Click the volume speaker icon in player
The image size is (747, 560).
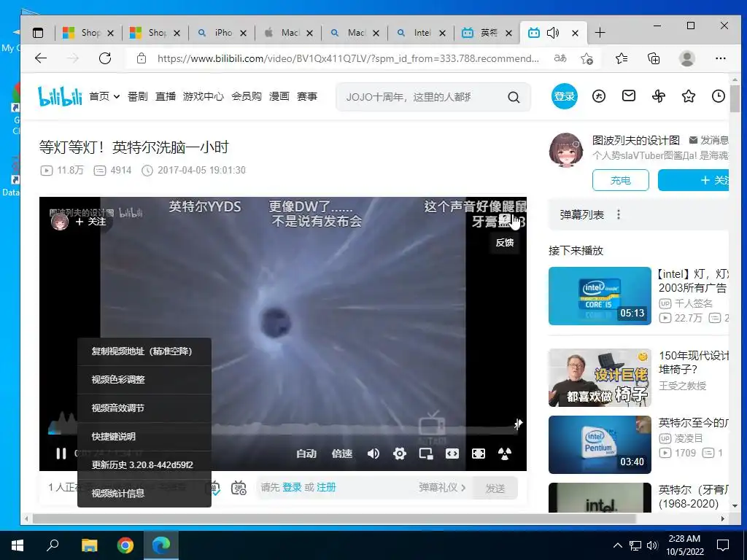(x=373, y=454)
